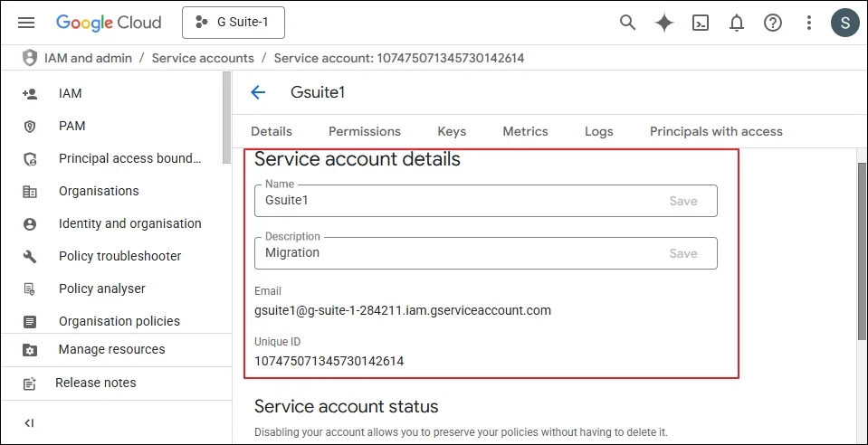868x445 pixels.
Task: Collapse the sidebar with the arrow icon
Action: tap(29, 423)
